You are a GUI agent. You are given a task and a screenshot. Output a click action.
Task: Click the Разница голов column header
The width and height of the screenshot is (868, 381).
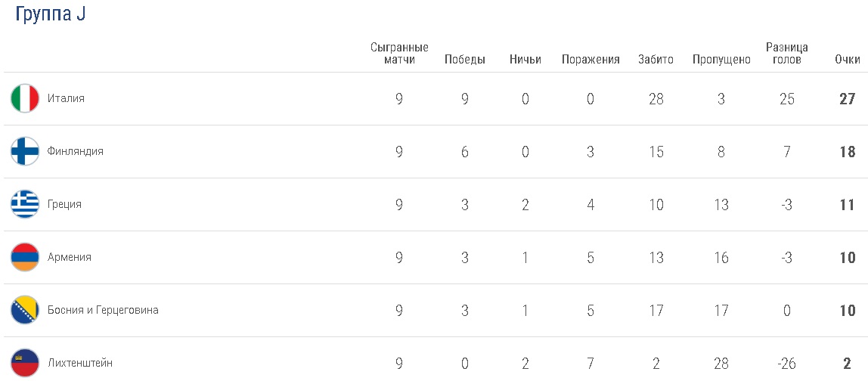tap(787, 53)
